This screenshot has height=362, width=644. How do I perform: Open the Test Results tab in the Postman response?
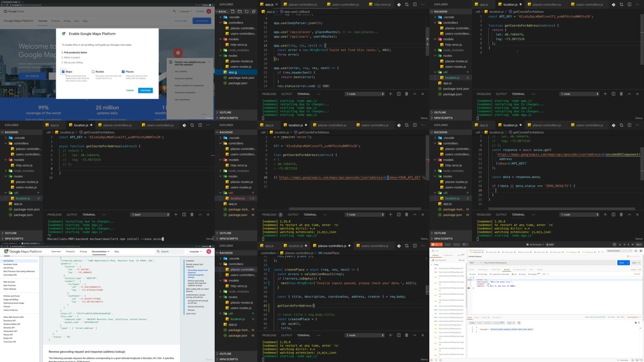(x=496, y=318)
